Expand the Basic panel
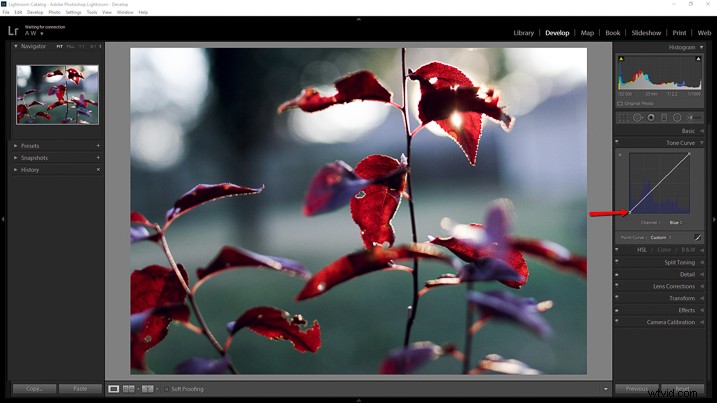 [702, 131]
